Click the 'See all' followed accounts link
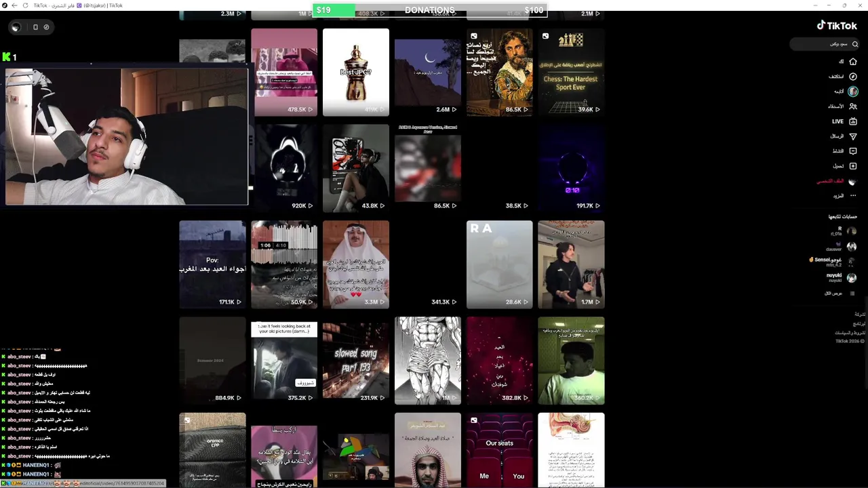This screenshot has height=488, width=868. point(840,293)
